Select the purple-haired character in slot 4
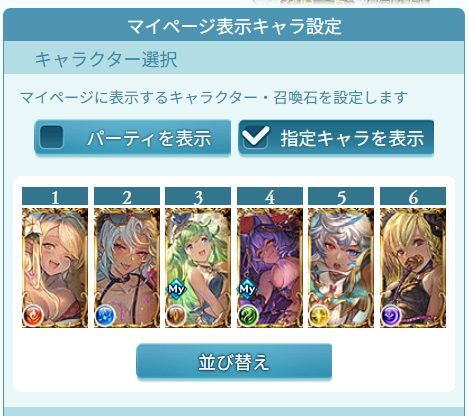The image size is (468, 416). (x=270, y=268)
